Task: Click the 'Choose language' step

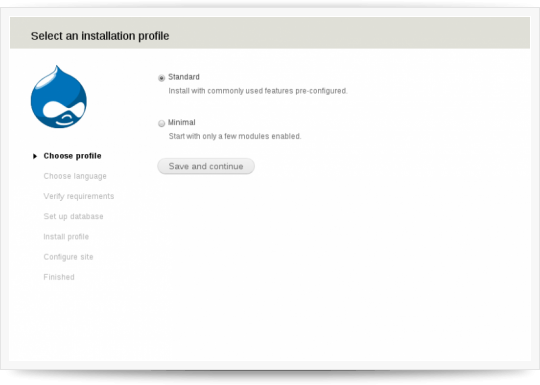Action: click(x=75, y=176)
